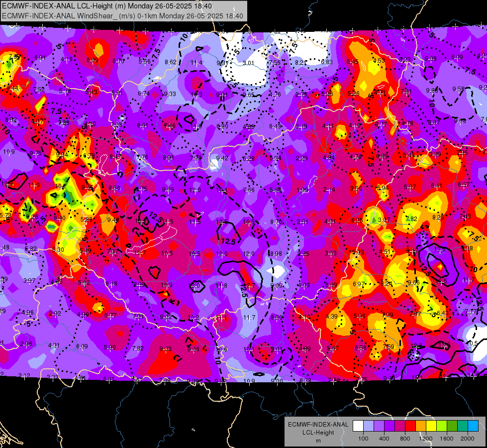Click the 100 label in the legend

pos(363,439)
